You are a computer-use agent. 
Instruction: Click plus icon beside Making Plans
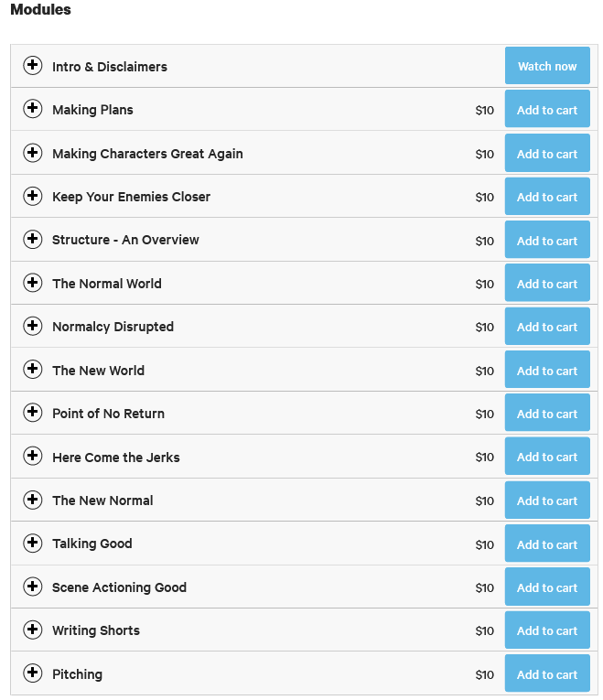(33, 109)
